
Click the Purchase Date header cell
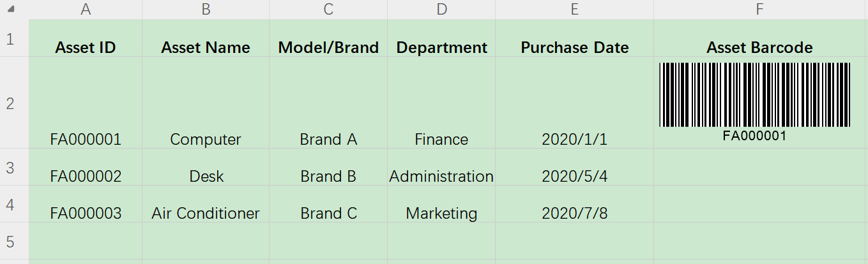pyautogui.click(x=574, y=38)
